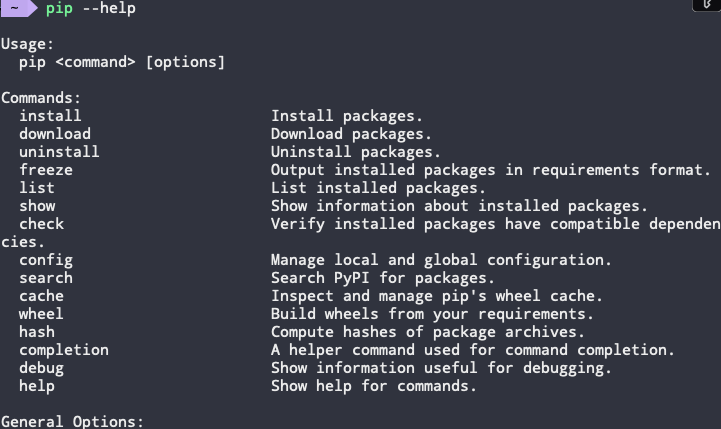Click the "pip <command> [options]" usage line

(x=122, y=62)
